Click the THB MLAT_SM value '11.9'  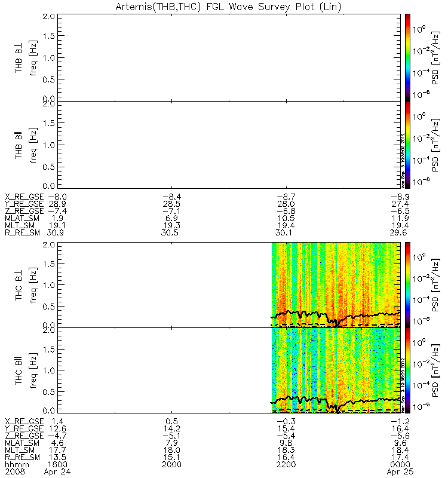pos(400,218)
